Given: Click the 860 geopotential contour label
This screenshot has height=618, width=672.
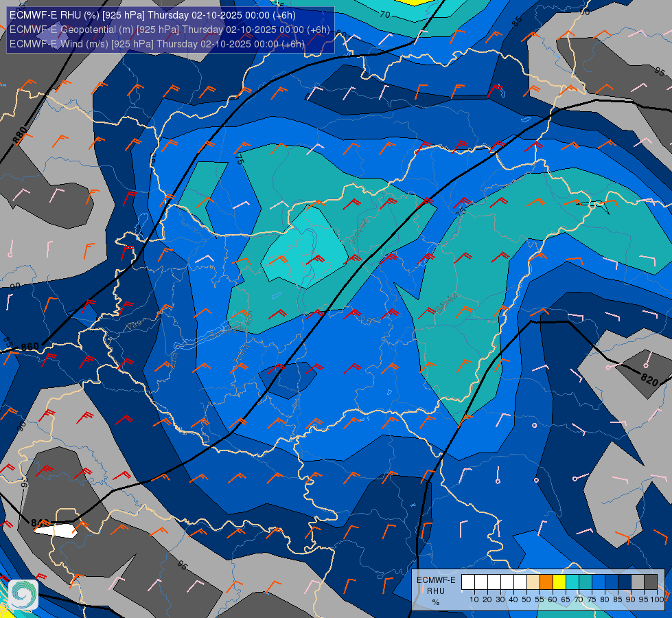Looking at the screenshot, I should [30, 347].
